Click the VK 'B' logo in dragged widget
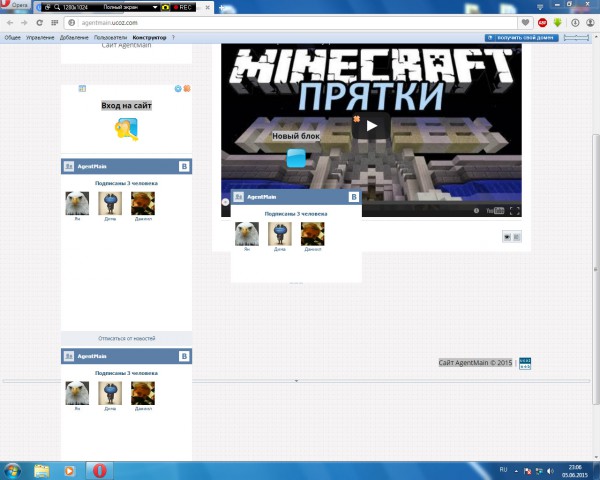 (x=354, y=197)
